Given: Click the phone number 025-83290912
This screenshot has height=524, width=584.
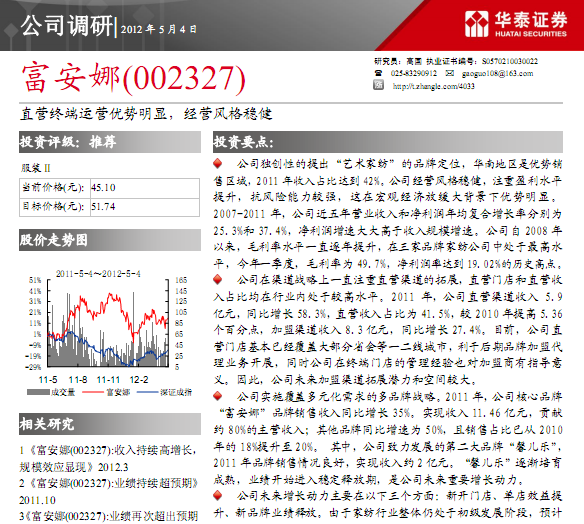Looking at the screenshot, I should tap(413, 73).
